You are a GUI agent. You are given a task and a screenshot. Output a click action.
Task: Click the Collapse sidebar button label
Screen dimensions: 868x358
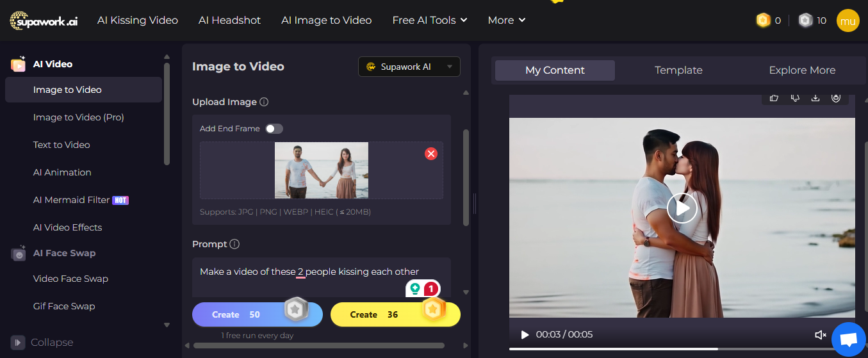click(52, 343)
